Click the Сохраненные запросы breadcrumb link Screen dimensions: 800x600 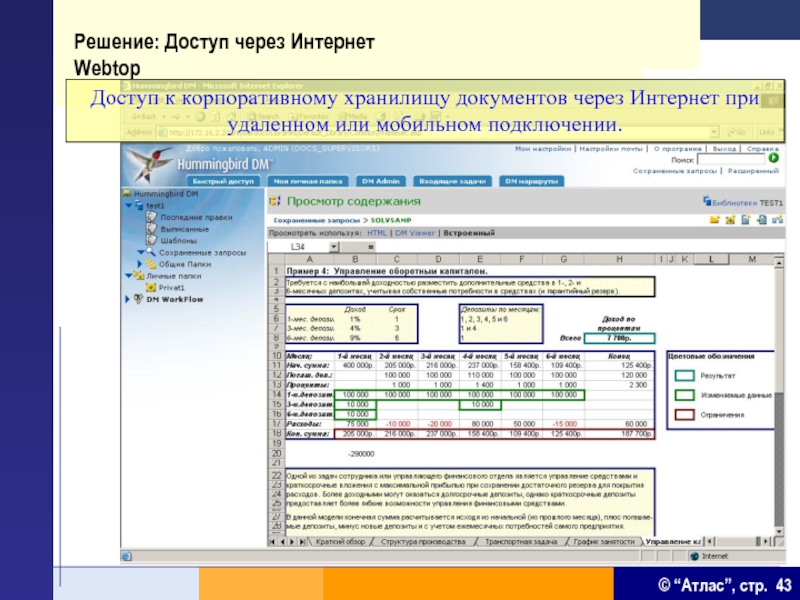(316, 220)
